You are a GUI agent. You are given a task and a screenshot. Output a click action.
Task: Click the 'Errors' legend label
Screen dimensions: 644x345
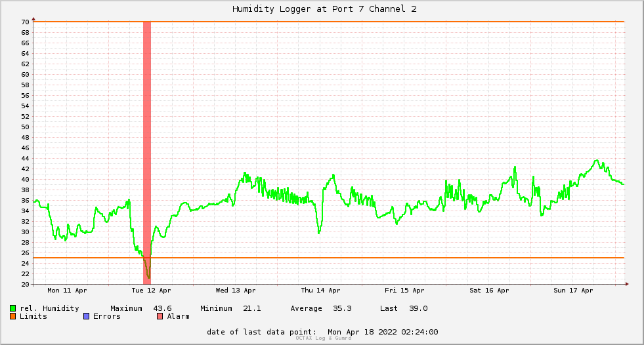(107, 316)
